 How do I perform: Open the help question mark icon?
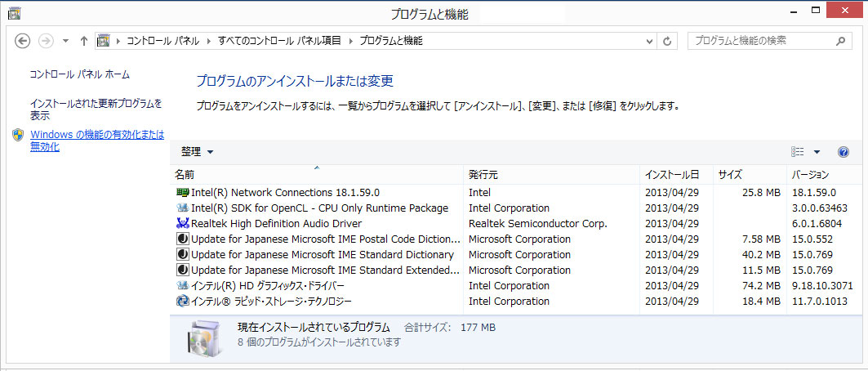844,152
